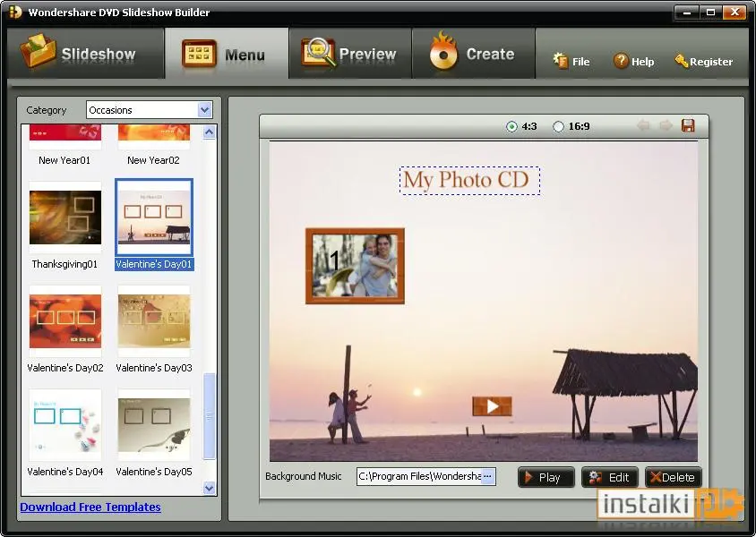Click the File menu icon
Viewport: 756px width, 537px height.
(561, 61)
